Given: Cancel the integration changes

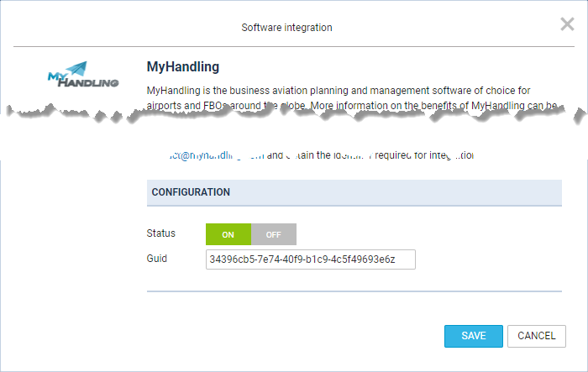Looking at the screenshot, I should (x=537, y=336).
